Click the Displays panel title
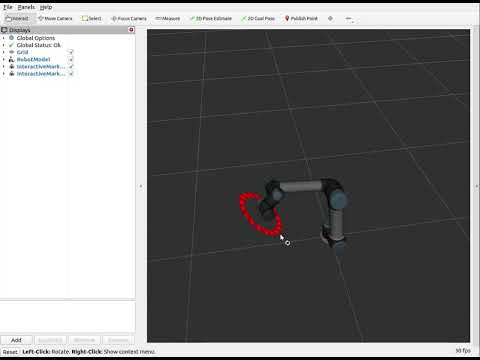Screen dimensions: 480x360 20,30
